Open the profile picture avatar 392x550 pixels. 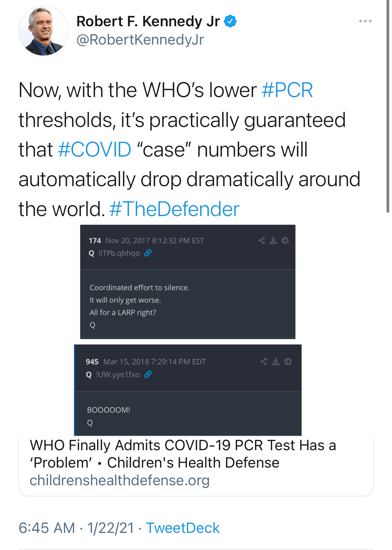pos(43,31)
